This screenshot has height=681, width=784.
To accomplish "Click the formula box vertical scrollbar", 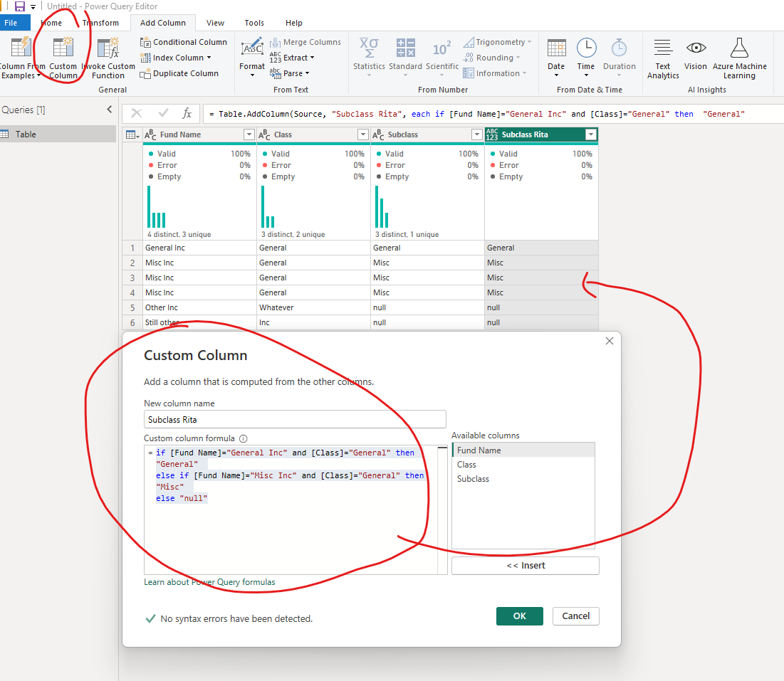I will 442,510.
